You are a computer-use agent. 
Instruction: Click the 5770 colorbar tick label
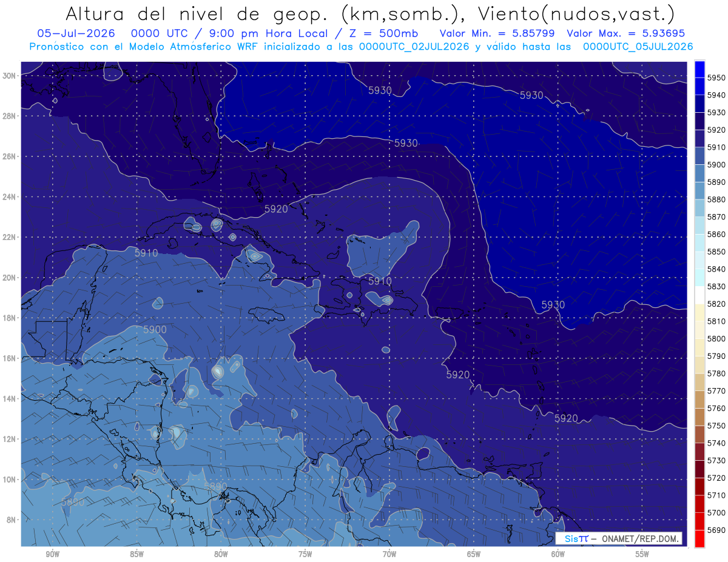coord(716,390)
